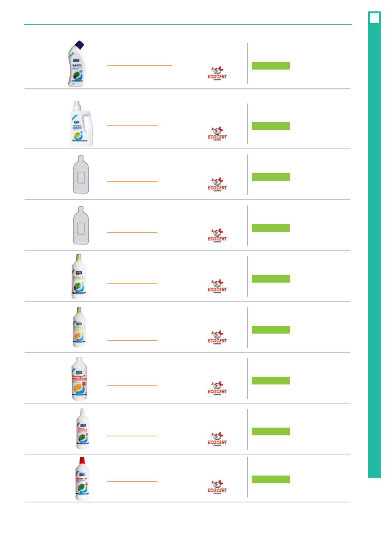392x555 pixels.
Task: Click the green bar beside the jug bottle
Action: click(271, 126)
